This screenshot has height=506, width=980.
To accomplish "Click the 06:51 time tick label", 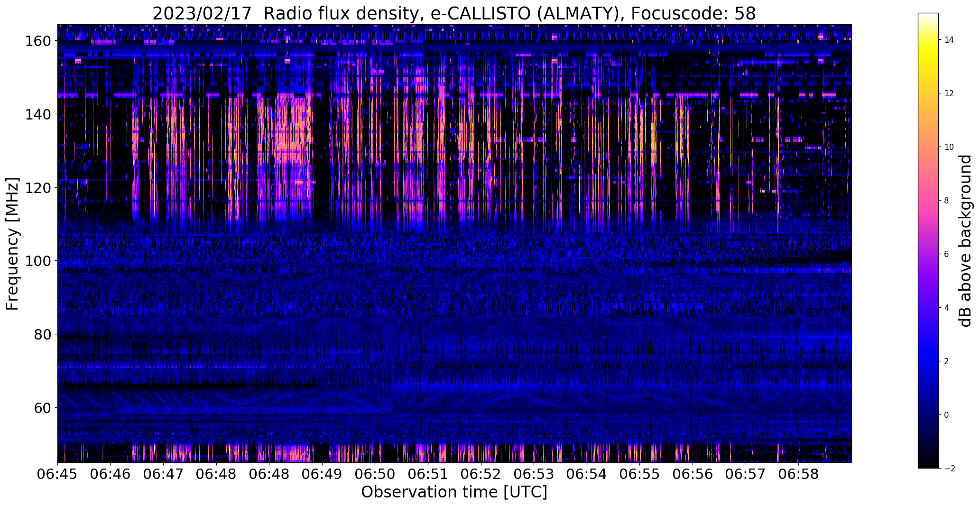I will [428, 474].
